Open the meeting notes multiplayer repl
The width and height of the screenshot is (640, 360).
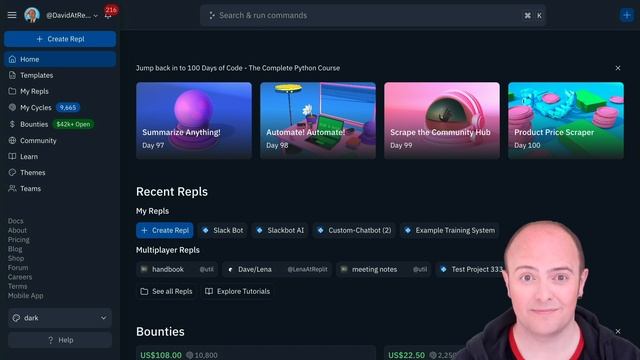click(384, 269)
